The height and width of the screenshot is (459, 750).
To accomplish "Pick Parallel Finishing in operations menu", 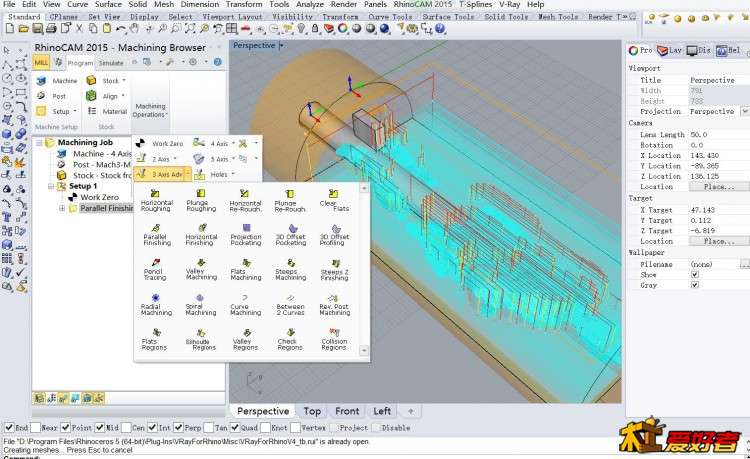I will [156, 235].
